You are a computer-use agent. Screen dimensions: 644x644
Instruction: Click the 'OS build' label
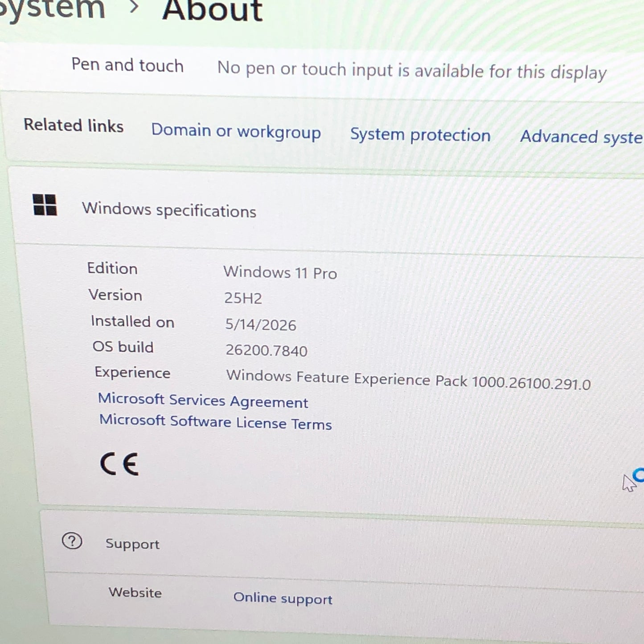coord(123,347)
